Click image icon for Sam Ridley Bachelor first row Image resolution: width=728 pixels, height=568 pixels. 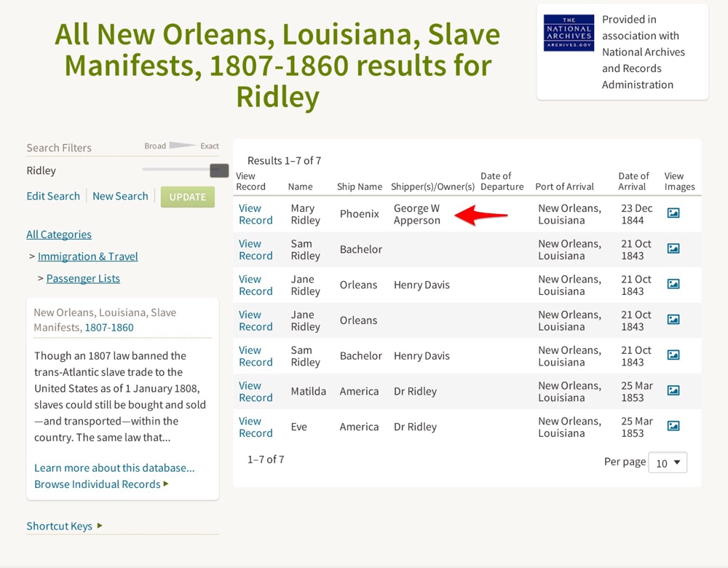click(x=673, y=249)
